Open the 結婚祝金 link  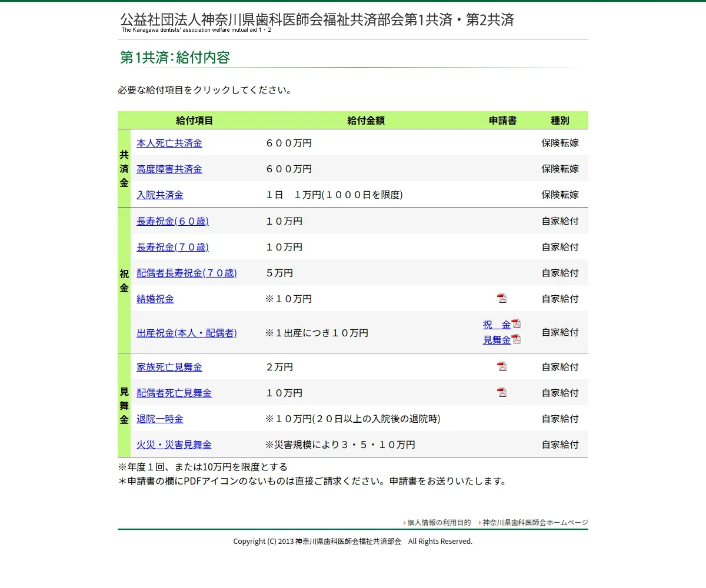(155, 299)
